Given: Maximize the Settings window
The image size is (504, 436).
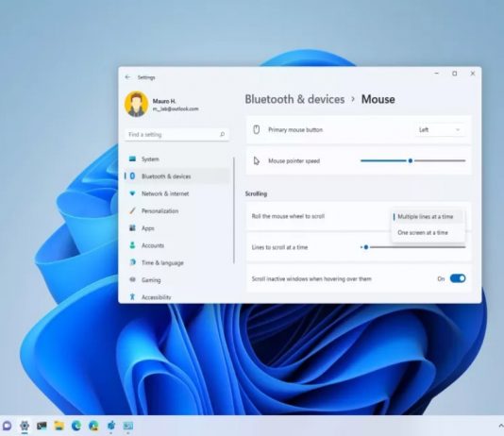Looking at the screenshot, I should tap(455, 74).
